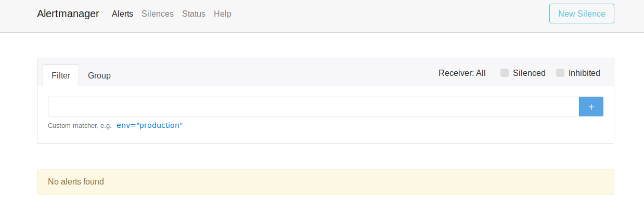This screenshot has height=211, width=644.
Task: Select the Filter tab
Action: (x=61, y=75)
